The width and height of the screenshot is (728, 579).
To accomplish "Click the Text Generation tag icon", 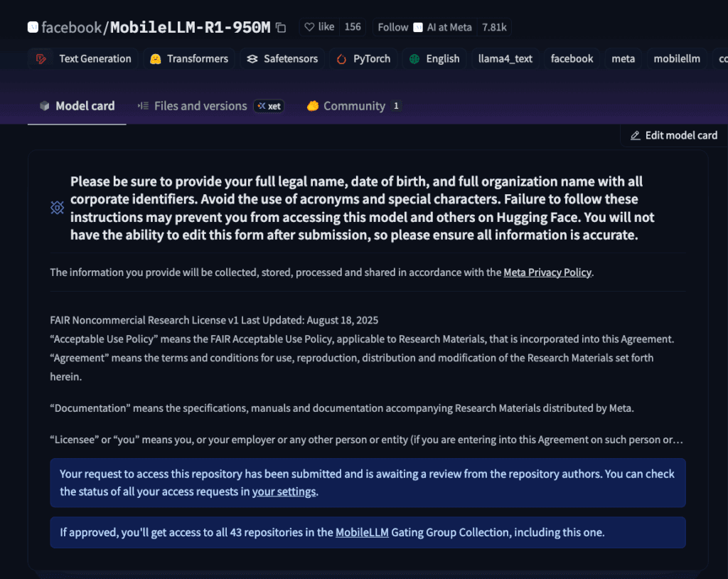I will 41,59.
